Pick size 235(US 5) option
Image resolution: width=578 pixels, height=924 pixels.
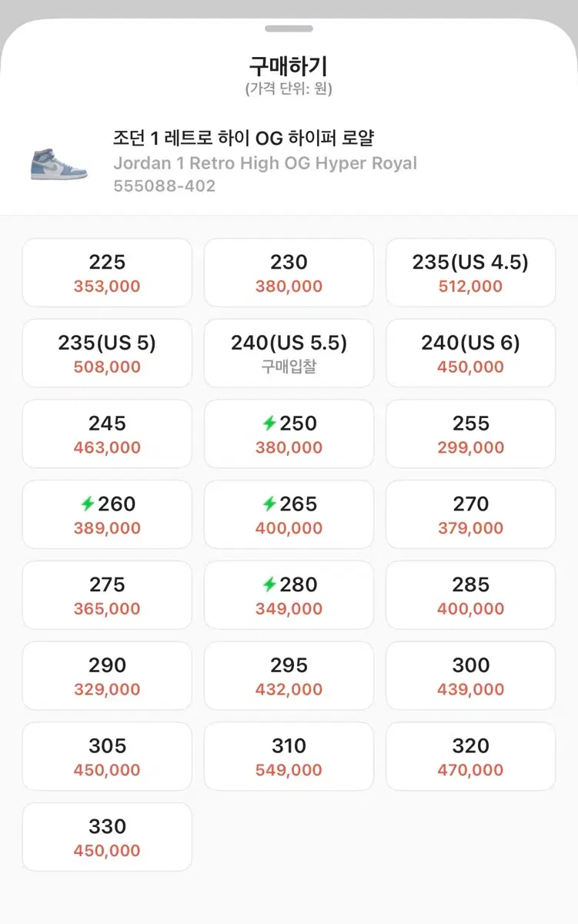coord(107,354)
